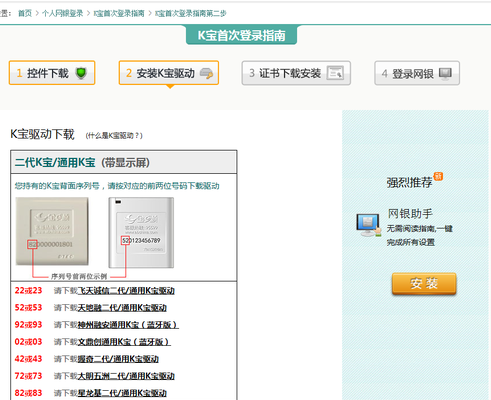Viewport: 491px width, 400px height.
Task: Switch to step 4 登录网银
Action: click(417, 73)
